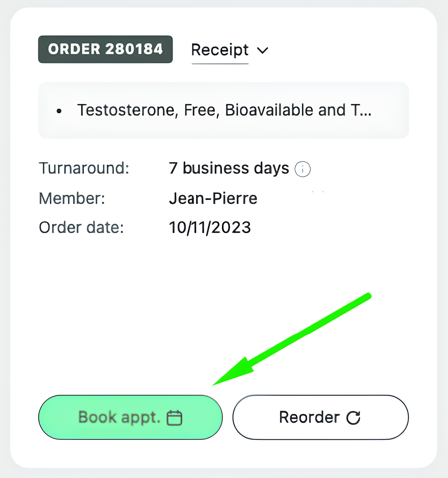Click the bullet point before Testosterone
The image size is (448, 478).
(59, 111)
